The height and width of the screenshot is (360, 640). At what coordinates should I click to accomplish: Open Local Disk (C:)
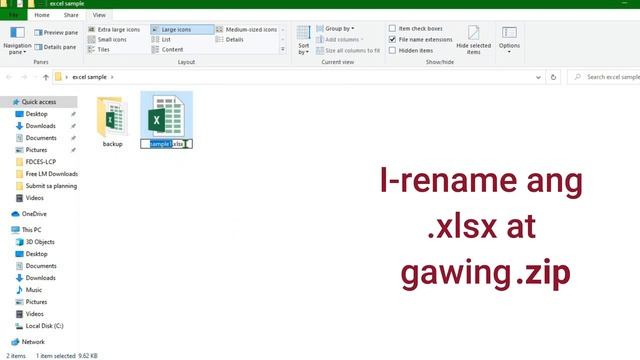(44, 326)
